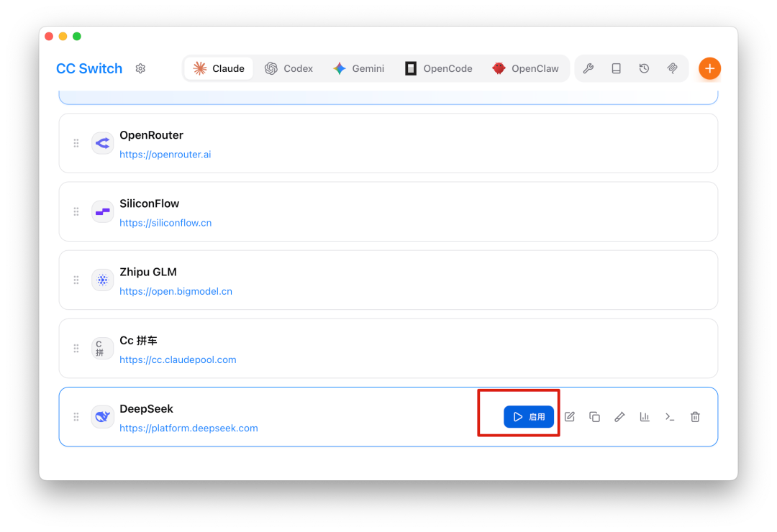Open the https://cc.claudepool.com link

click(178, 359)
